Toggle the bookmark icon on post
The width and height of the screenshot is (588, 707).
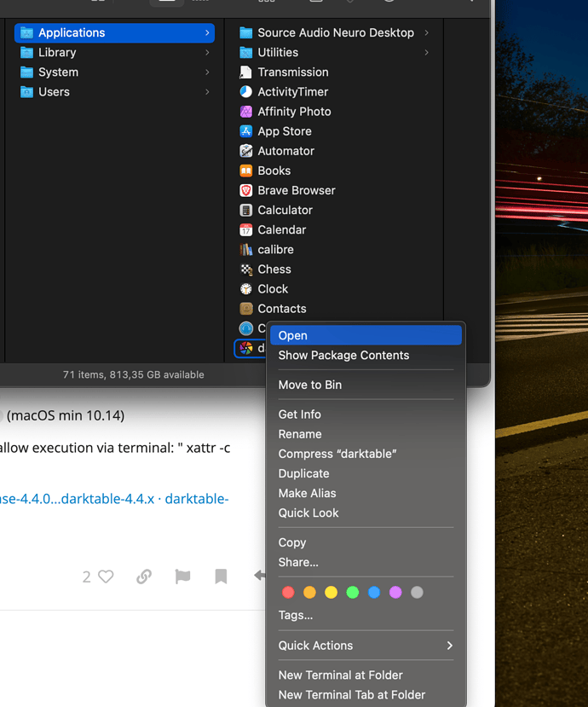221,577
